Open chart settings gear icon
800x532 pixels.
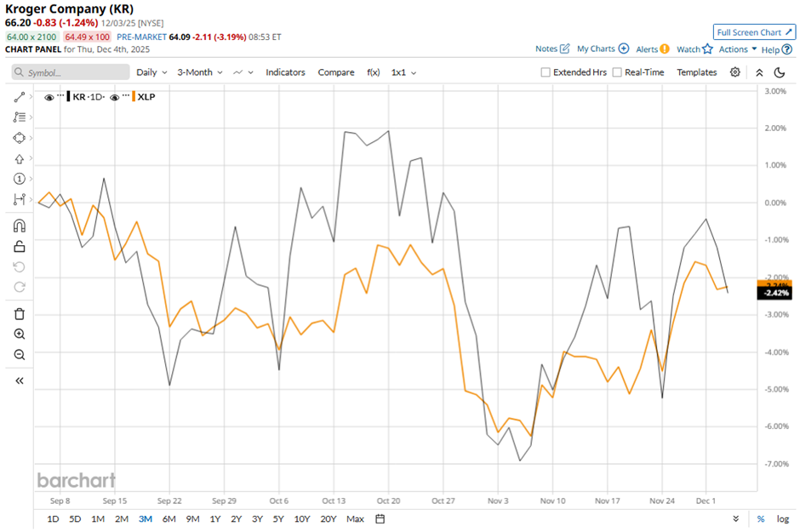pos(734,72)
